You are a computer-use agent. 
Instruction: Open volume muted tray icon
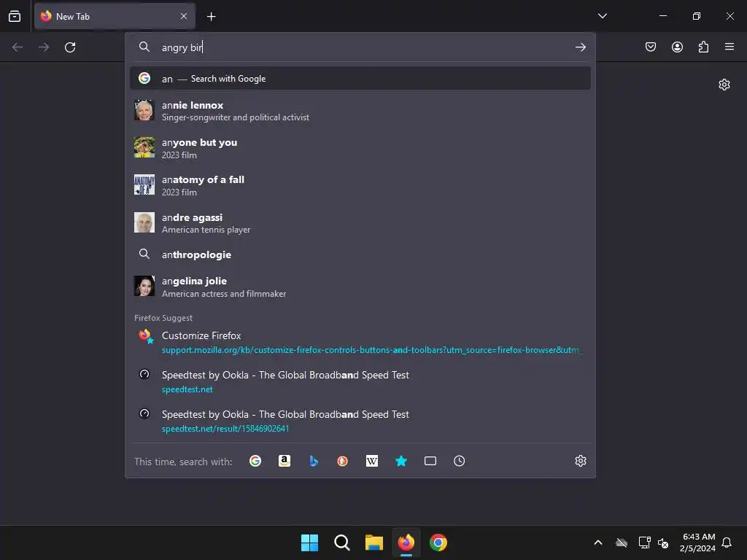click(662, 542)
